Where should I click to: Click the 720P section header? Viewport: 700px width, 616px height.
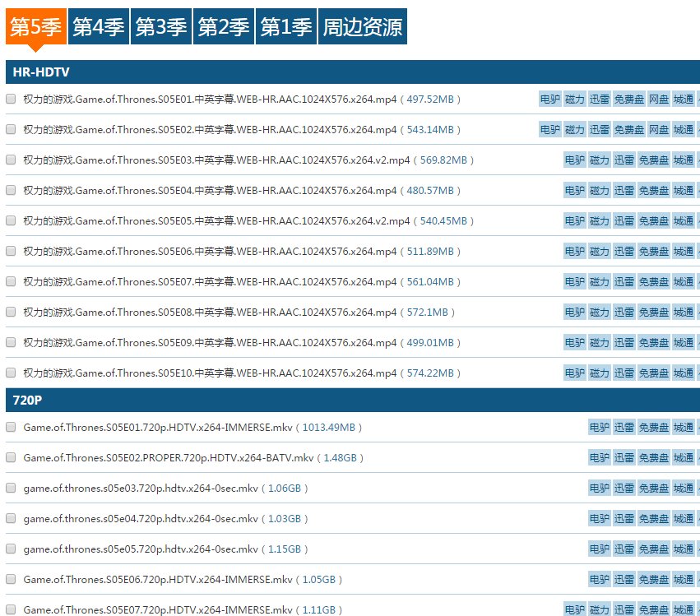click(29, 401)
